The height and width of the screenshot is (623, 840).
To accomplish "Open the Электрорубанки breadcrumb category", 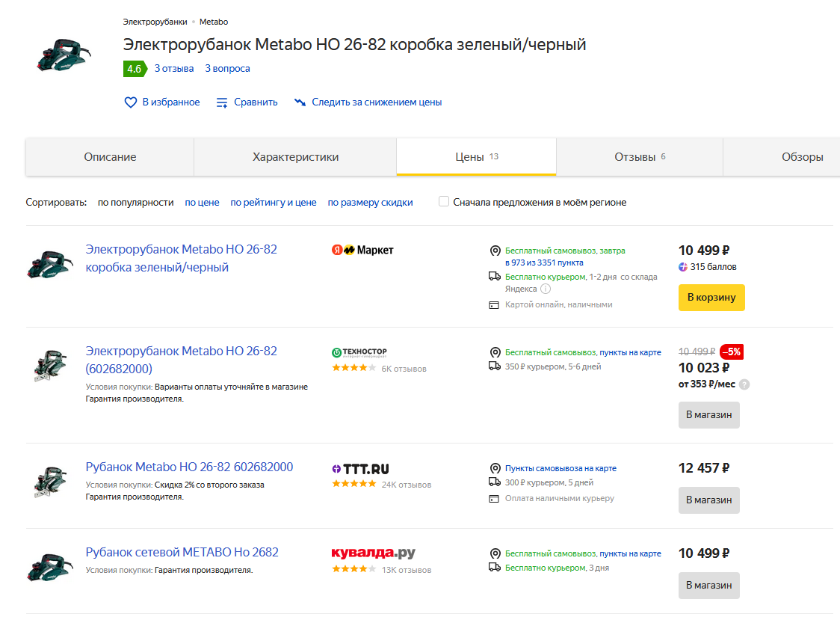I will (155, 22).
